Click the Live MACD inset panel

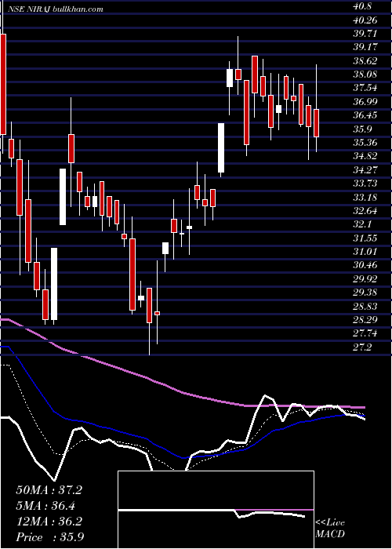point(216,510)
